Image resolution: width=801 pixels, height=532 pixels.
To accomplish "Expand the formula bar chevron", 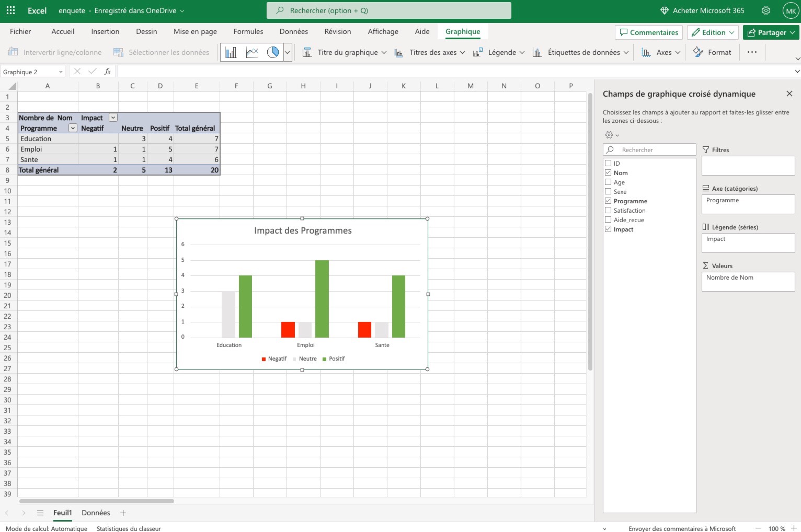I will click(x=797, y=72).
